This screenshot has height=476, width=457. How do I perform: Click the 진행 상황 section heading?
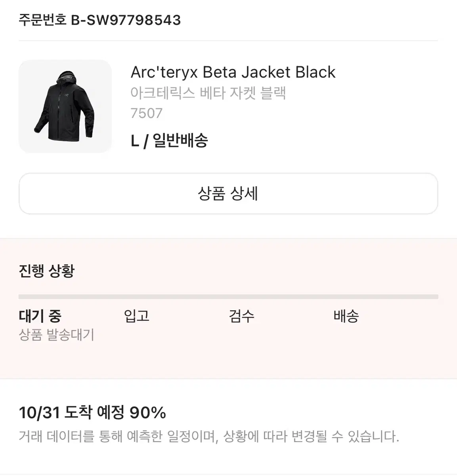pyautogui.click(x=47, y=271)
